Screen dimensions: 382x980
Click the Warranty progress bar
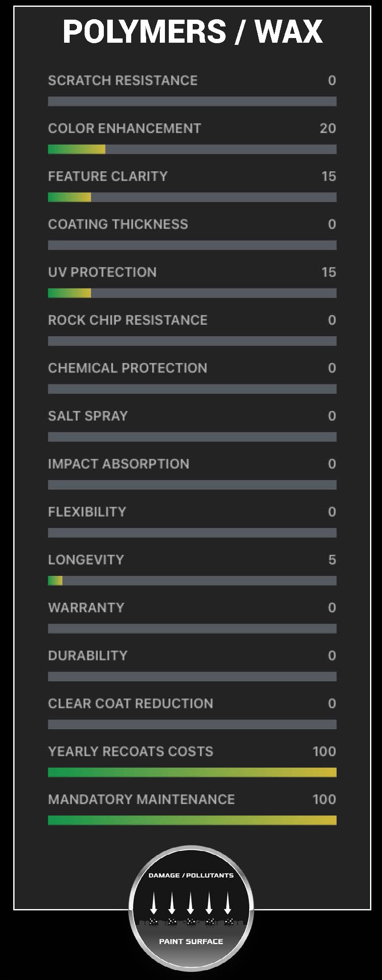pyautogui.click(x=192, y=628)
